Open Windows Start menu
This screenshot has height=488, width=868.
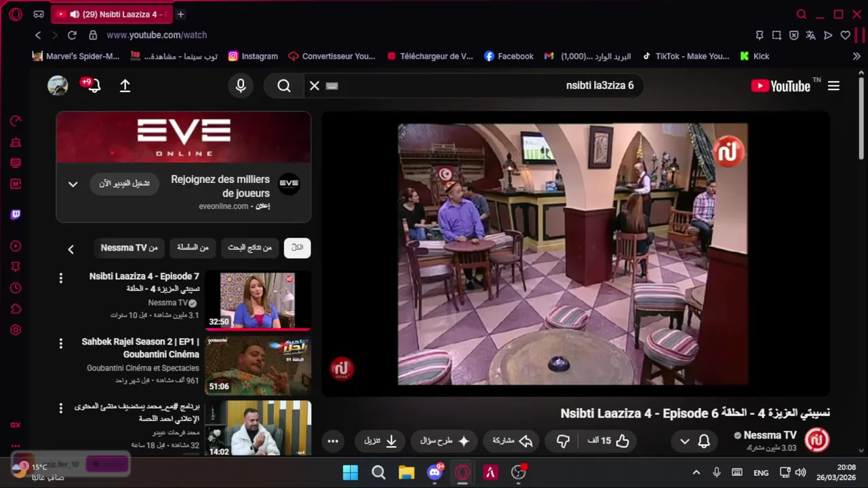pyautogui.click(x=351, y=472)
